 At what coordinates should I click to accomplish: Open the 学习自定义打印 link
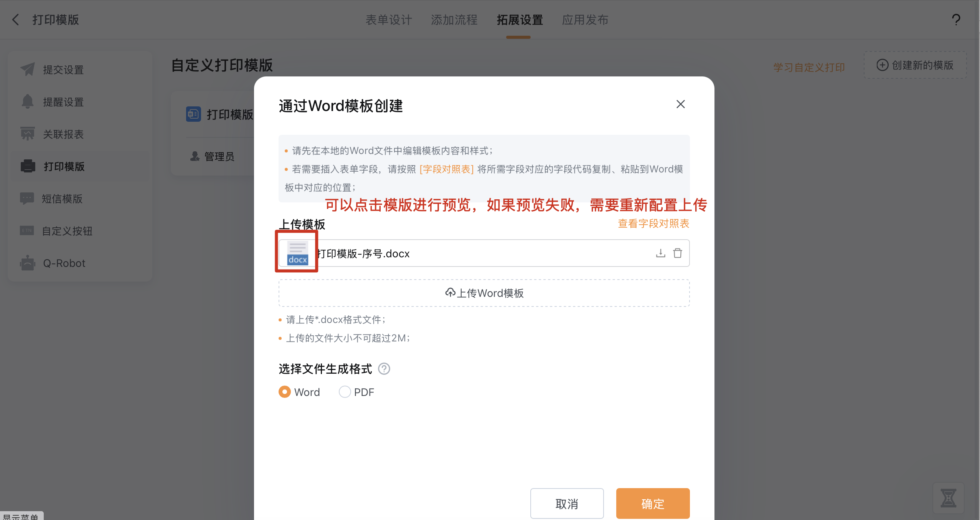point(809,68)
